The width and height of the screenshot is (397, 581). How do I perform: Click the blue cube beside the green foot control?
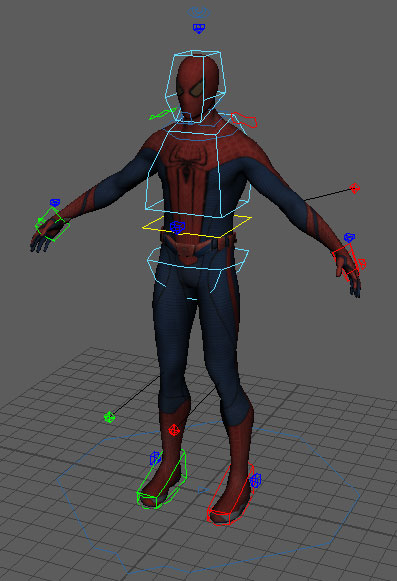point(155,458)
